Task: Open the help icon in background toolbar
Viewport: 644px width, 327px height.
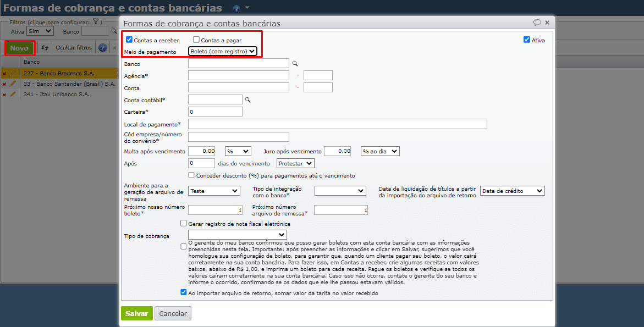Action: [103, 48]
